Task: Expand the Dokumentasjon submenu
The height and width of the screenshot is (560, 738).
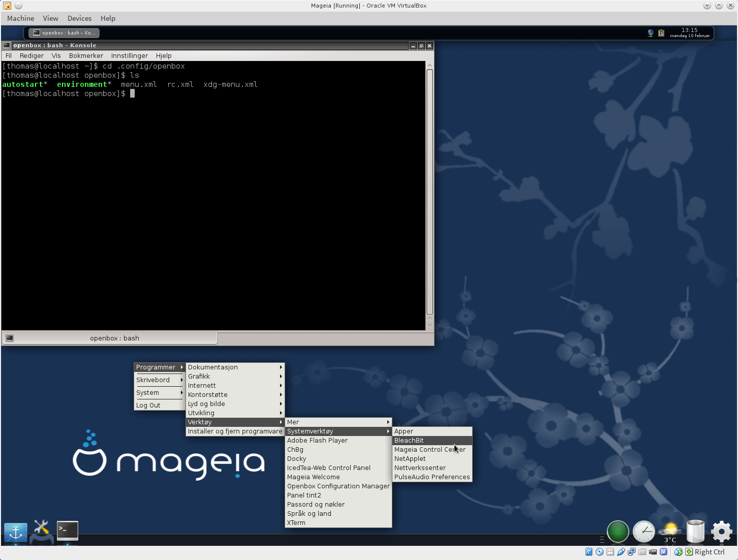Action: [x=235, y=367]
